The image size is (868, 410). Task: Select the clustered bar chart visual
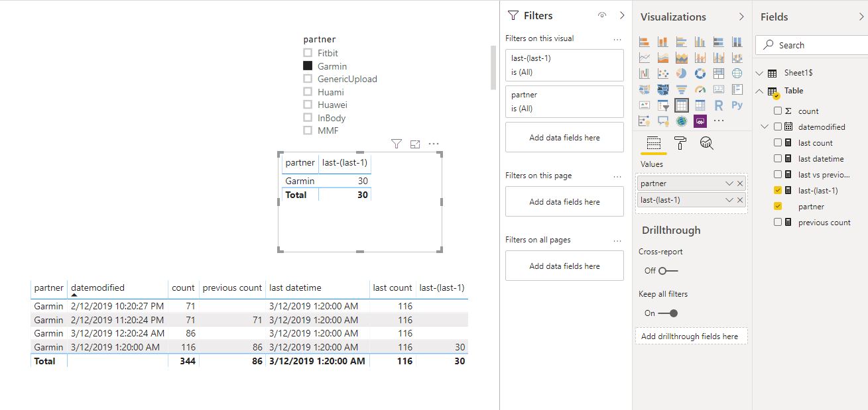tap(681, 42)
